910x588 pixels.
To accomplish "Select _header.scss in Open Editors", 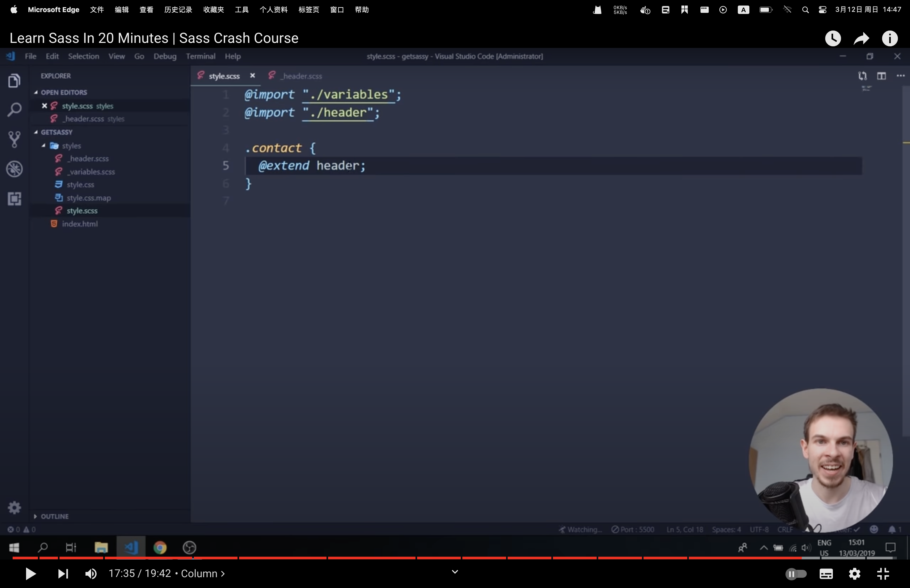I will coord(93,119).
